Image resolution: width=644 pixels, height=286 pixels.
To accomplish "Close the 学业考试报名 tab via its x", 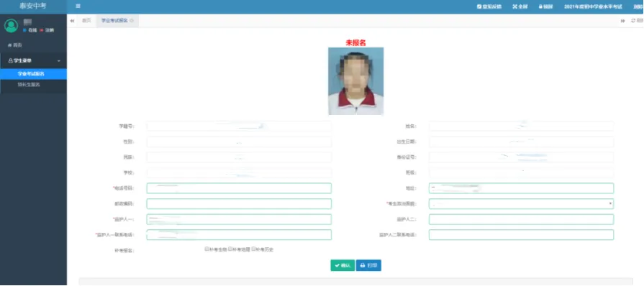I will pyautogui.click(x=132, y=21).
